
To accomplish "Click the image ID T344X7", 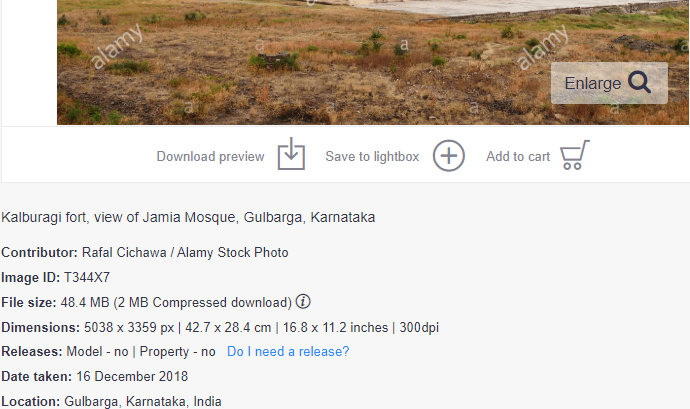I will 87,277.
